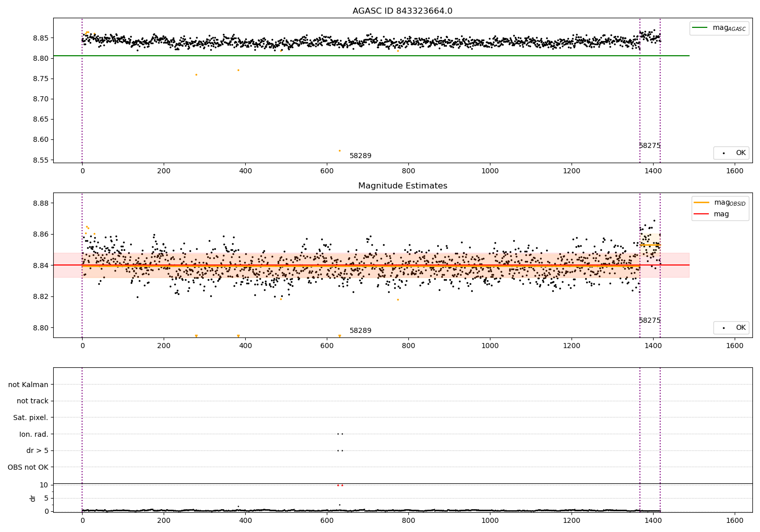The height and width of the screenshot is (532, 760).
Task: Click the orange outlier point near 8.76 in top plot
Action: click(196, 74)
